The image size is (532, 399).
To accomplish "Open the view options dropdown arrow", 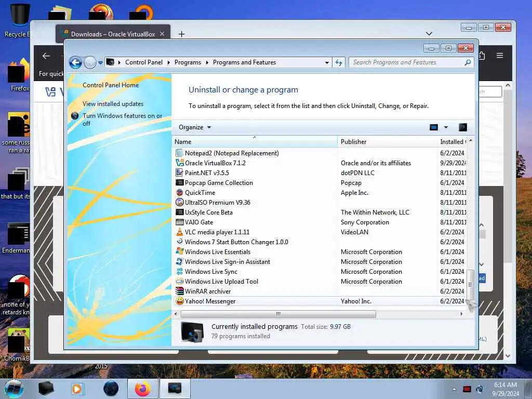I will point(446,127).
